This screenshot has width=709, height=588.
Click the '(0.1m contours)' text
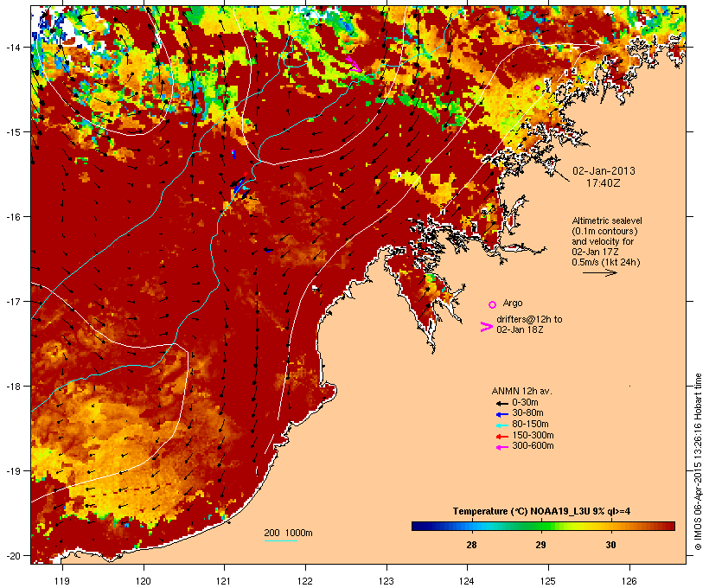tap(604, 231)
